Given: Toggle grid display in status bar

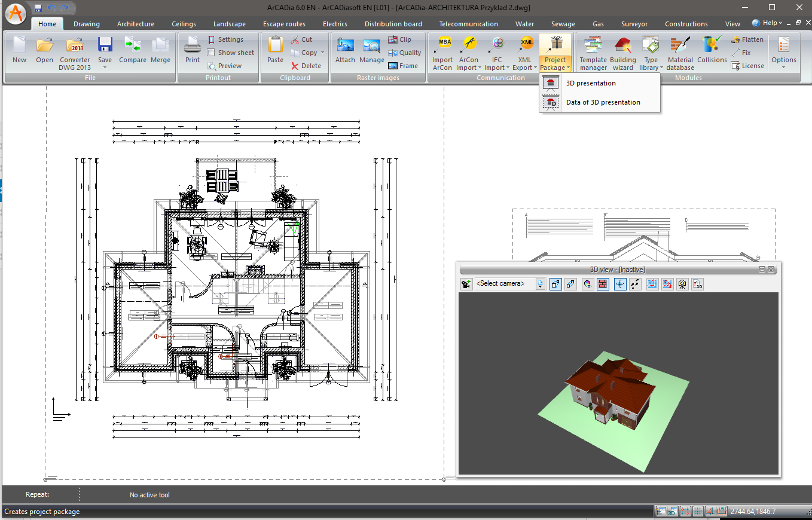Looking at the screenshot, I should click(697, 512).
